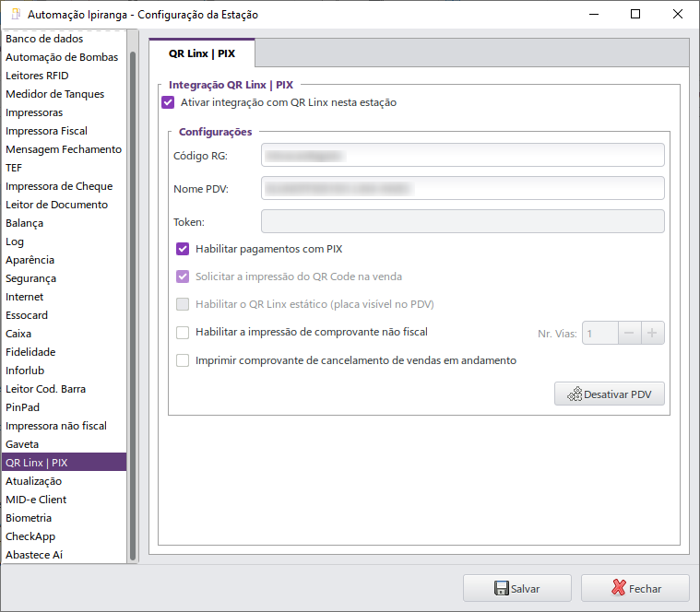The image size is (700, 612).
Task: Open Fidelidade section
Action: [x=64, y=352]
